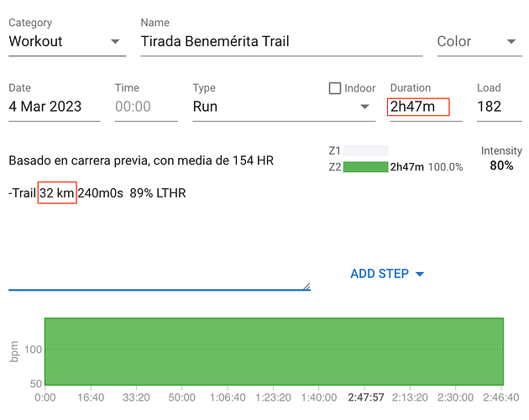Open the Type Run dropdown arrow

pyautogui.click(x=365, y=107)
